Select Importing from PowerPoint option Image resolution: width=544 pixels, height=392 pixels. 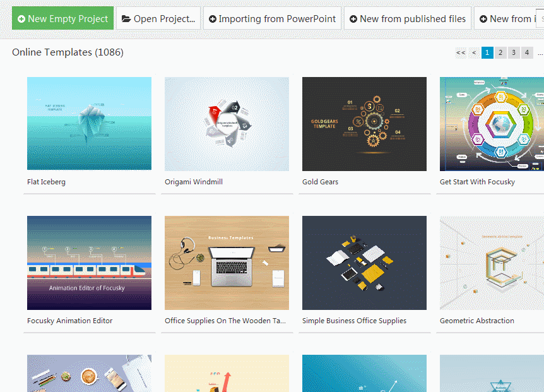click(272, 19)
